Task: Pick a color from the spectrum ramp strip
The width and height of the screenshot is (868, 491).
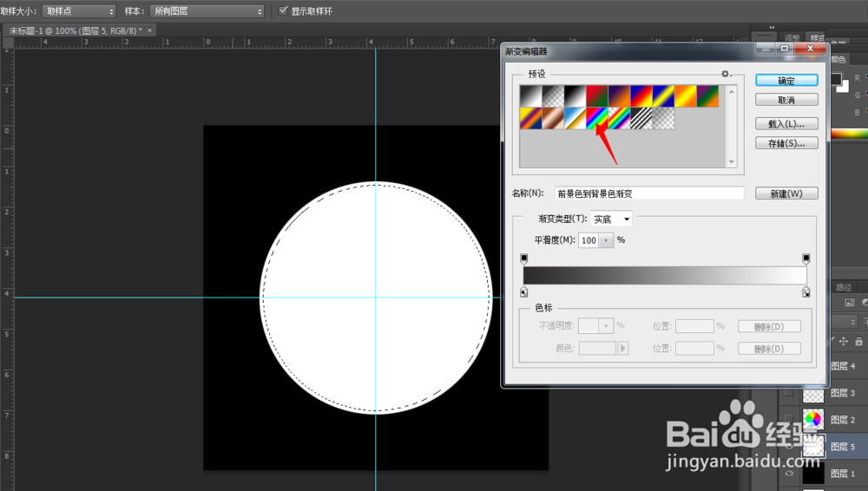Action: (849, 134)
